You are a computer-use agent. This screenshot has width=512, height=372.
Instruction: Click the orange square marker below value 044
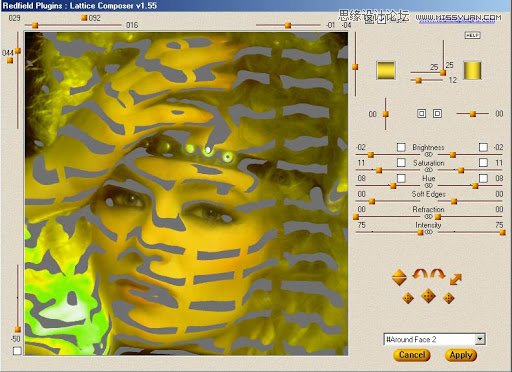10,60
